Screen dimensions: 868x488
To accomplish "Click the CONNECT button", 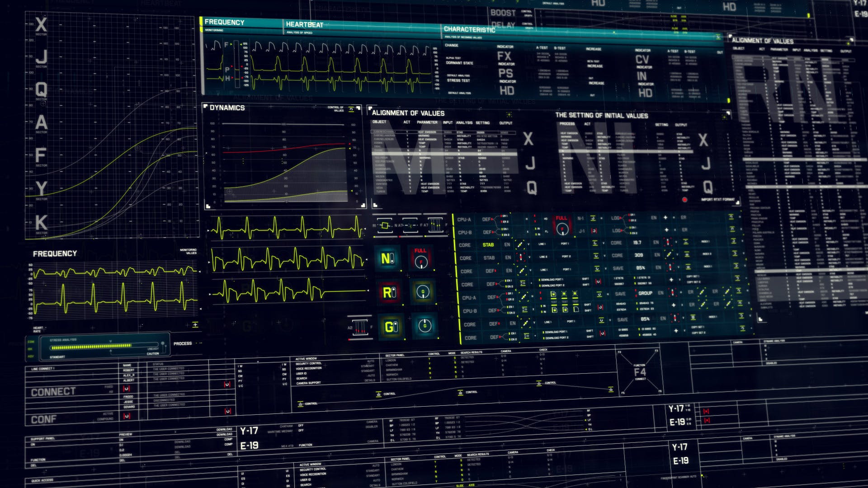I will (x=53, y=392).
